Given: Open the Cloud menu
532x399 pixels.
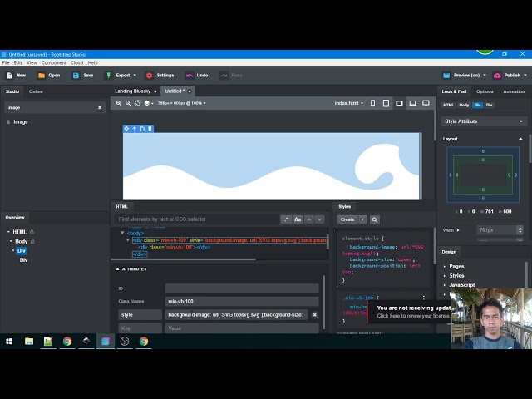Looking at the screenshot, I should pyautogui.click(x=77, y=63).
